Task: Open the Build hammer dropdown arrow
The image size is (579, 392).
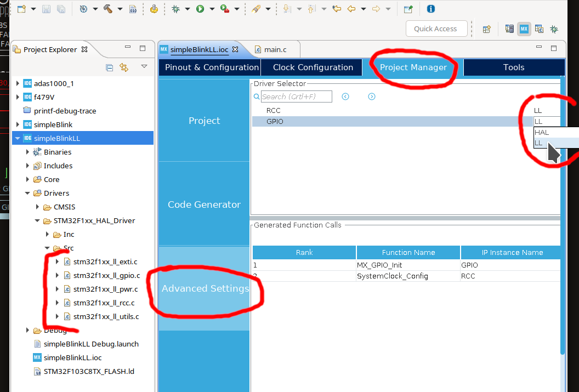Action: pos(120,9)
